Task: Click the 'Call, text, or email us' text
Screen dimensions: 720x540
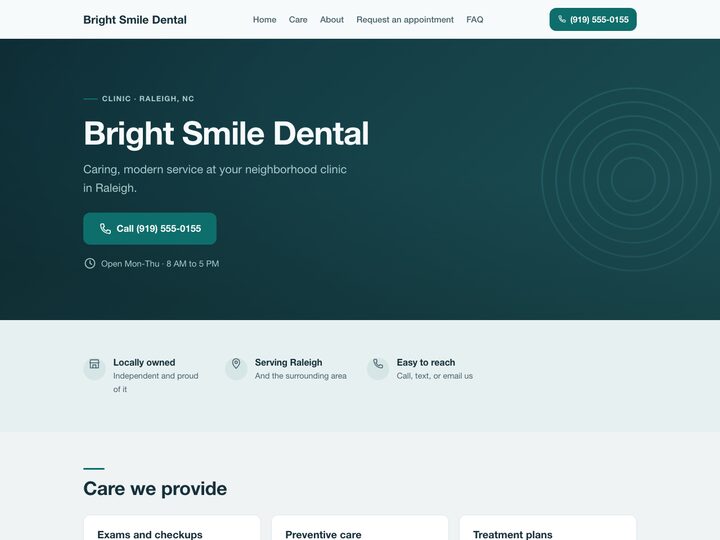Action: (434, 376)
